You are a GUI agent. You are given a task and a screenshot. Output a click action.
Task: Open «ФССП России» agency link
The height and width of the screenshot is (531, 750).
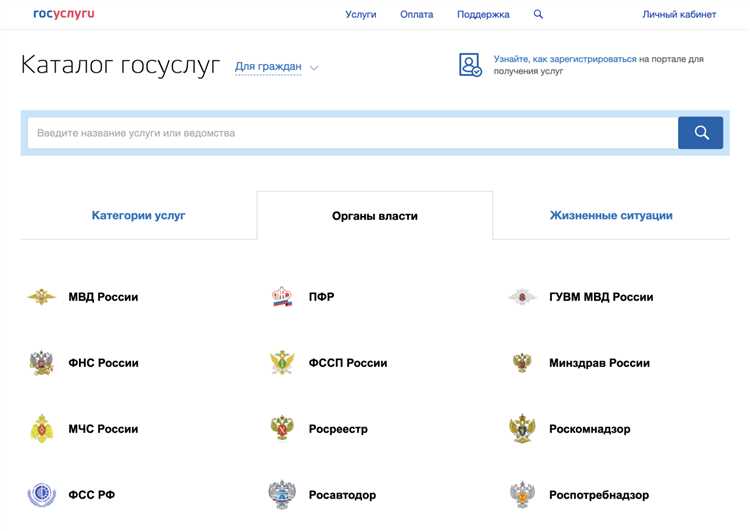coord(348,363)
